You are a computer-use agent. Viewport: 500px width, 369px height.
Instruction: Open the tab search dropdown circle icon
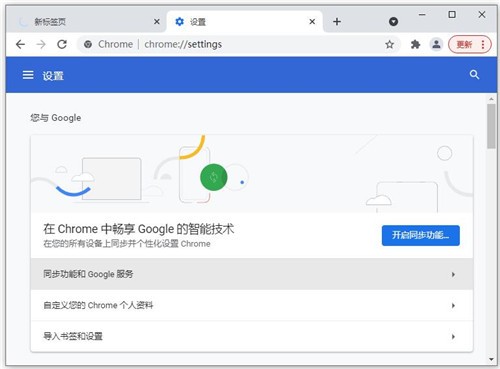[393, 22]
